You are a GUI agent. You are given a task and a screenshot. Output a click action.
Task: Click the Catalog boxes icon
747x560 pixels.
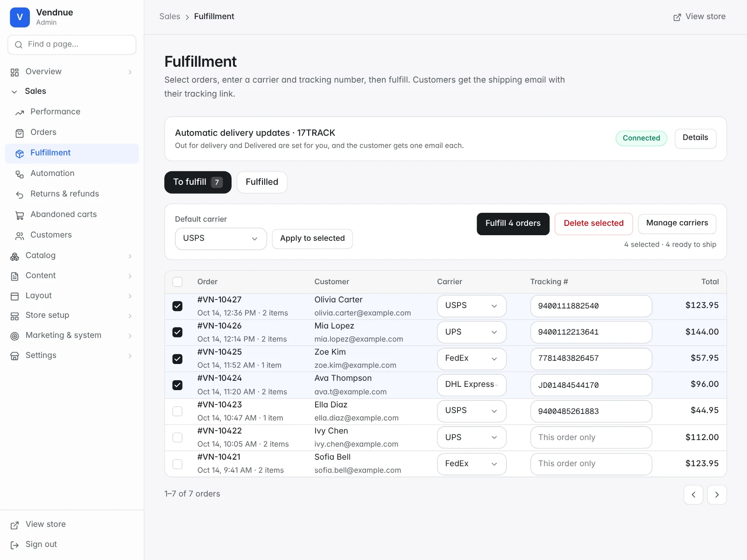[x=15, y=256]
